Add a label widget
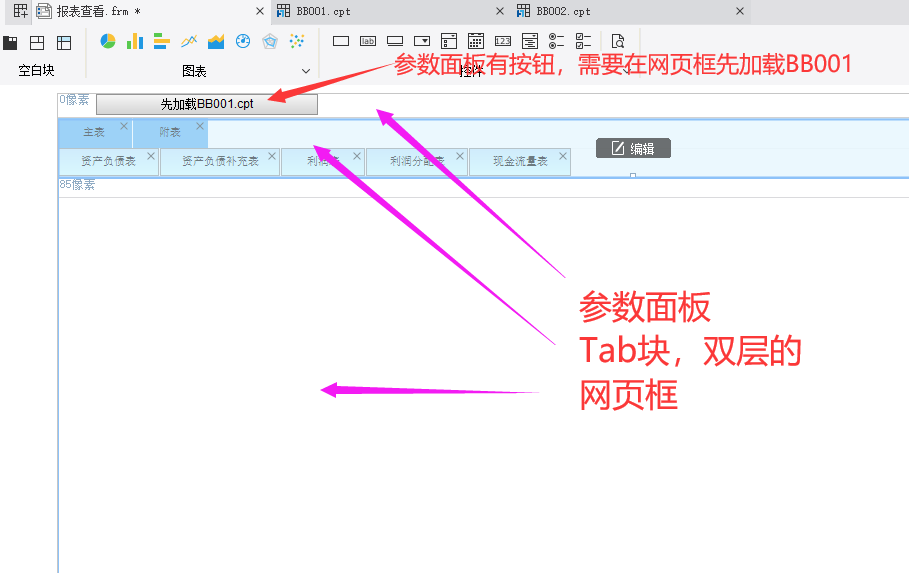Viewport: 909px width, 573px height. coord(368,41)
